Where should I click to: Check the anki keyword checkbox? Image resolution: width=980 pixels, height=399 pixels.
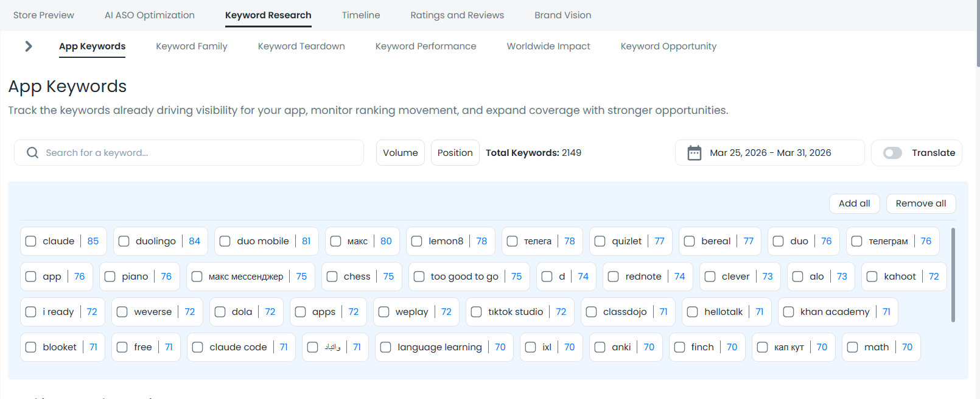pyautogui.click(x=600, y=347)
